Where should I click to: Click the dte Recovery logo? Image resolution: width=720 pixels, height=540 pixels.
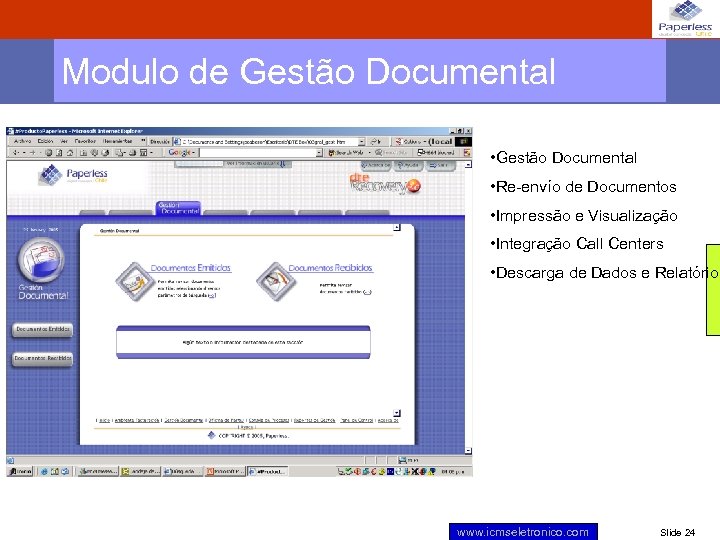(x=384, y=183)
